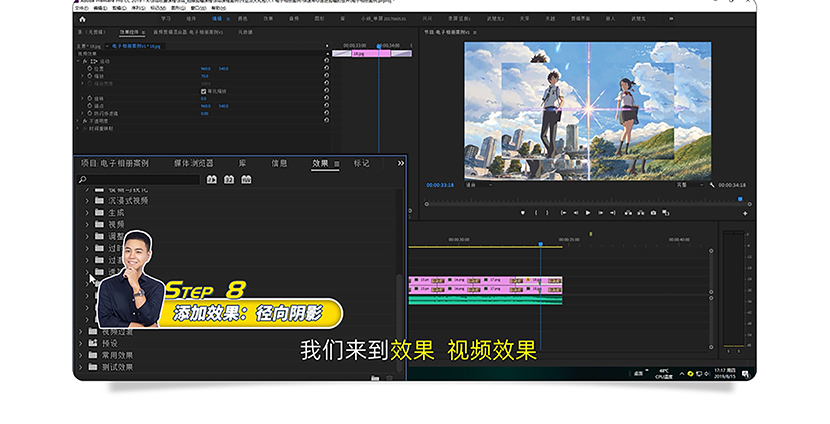Toggle animation stopwatch for 位置
Image resolution: width=830 pixels, height=424 pixels.
pos(89,68)
